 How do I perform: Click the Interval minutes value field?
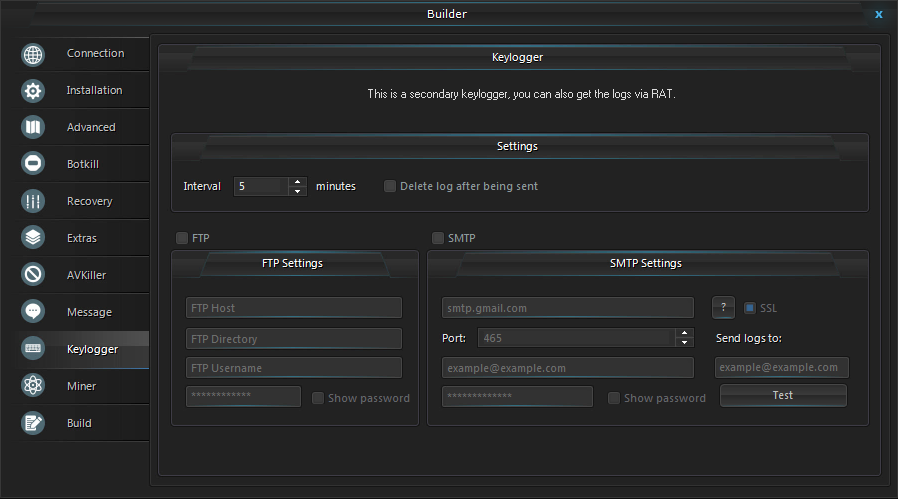(x=261, y=186)
